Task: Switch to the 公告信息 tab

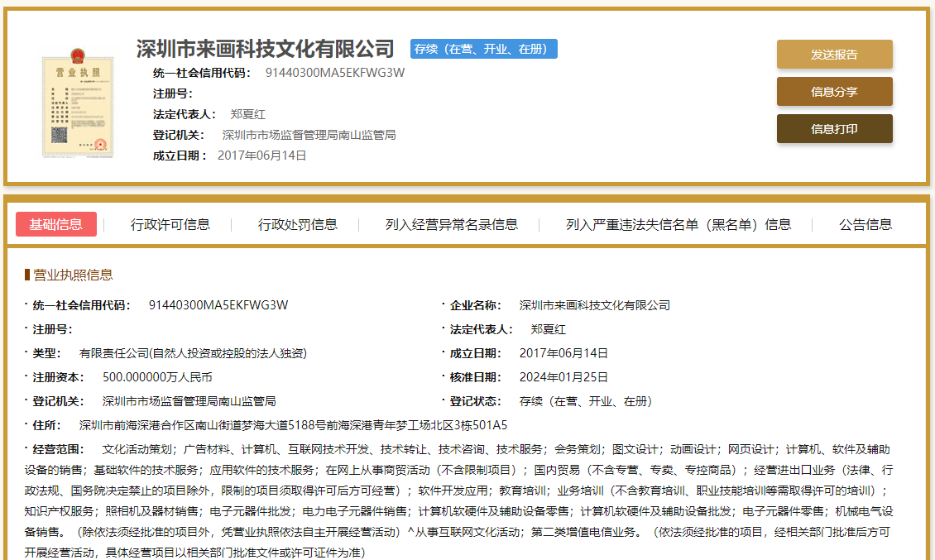Action: [x=865, y=224]
